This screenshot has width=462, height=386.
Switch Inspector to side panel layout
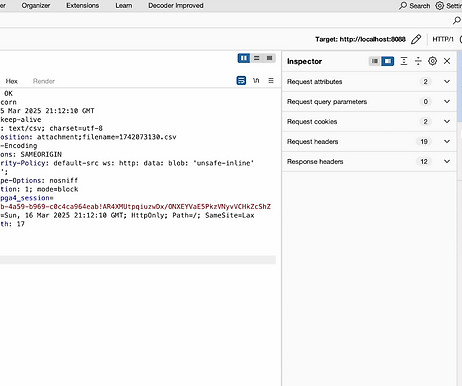pyautogui.click(x=388, y=61)
